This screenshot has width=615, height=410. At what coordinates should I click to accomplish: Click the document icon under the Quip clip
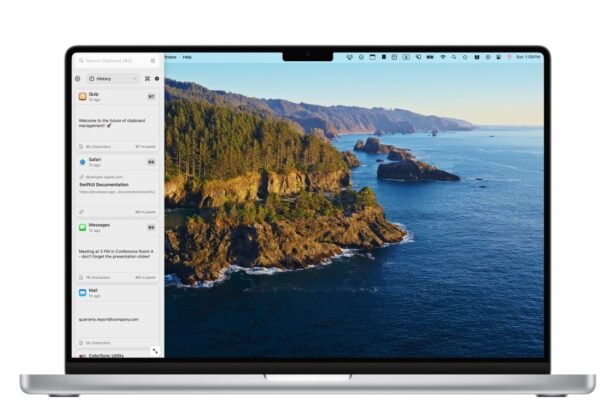pos(81,147)
